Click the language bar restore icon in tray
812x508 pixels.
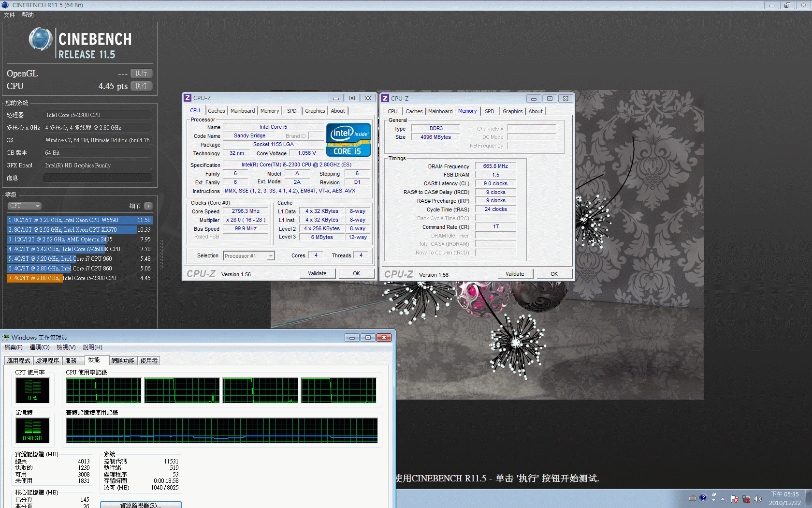tap(714, 494)
